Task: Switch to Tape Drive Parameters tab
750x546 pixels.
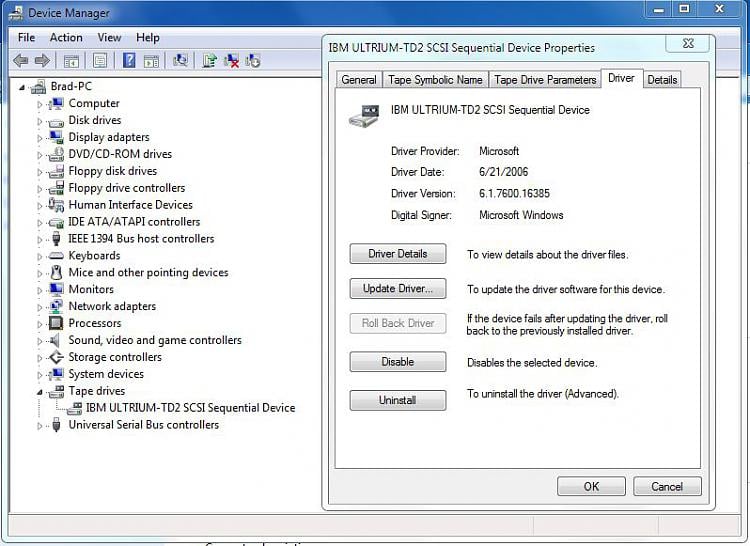Action: [x=545, y=80]
